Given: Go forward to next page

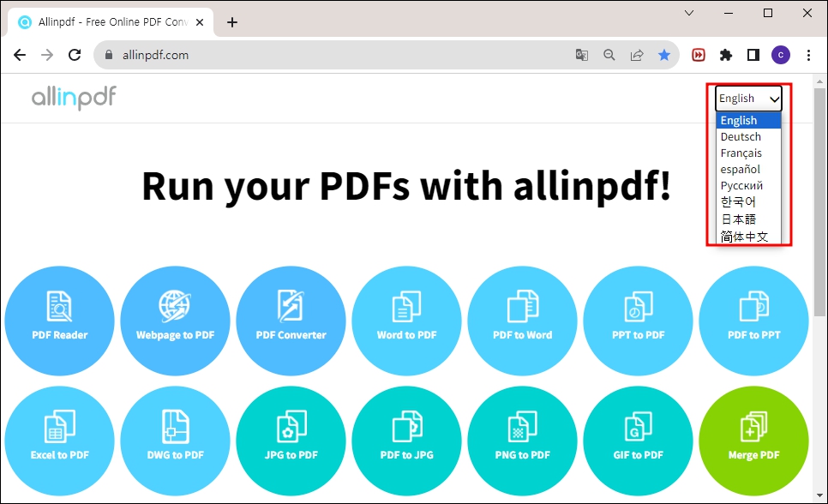Looking at the screenshot, I should pyautogui.click(x=47, y=55).
